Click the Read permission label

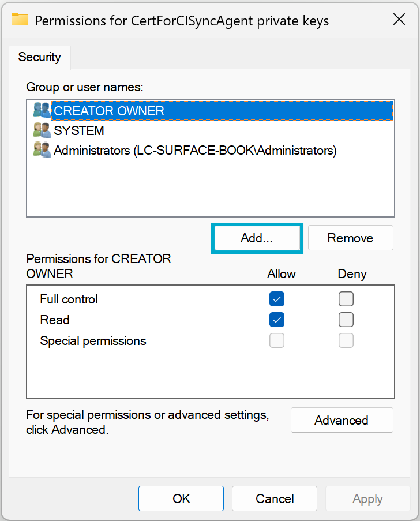point(55,320)
